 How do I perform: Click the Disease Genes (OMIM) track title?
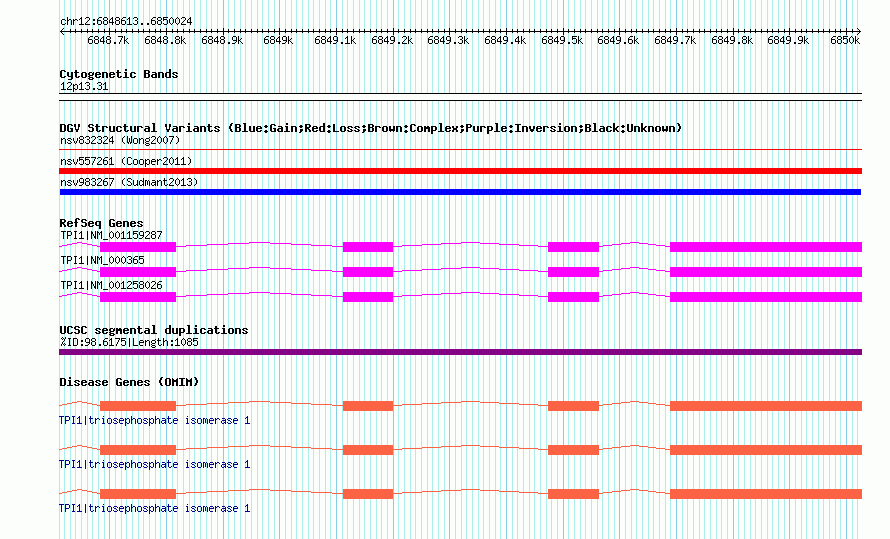click(129, 382)
